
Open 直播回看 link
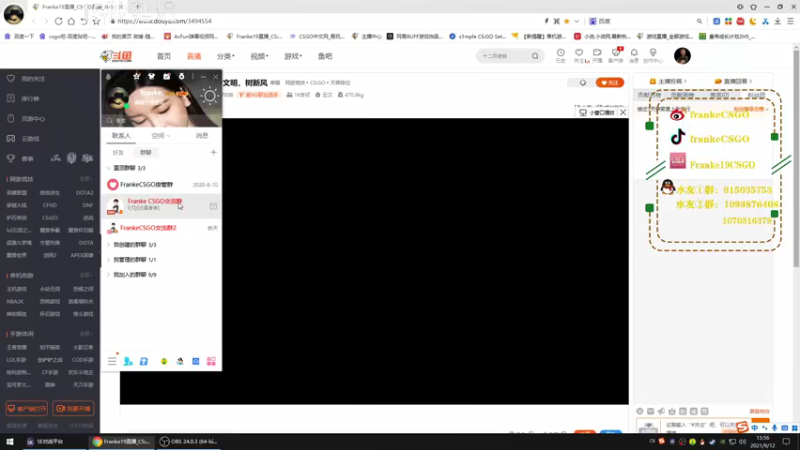[733, 81]
